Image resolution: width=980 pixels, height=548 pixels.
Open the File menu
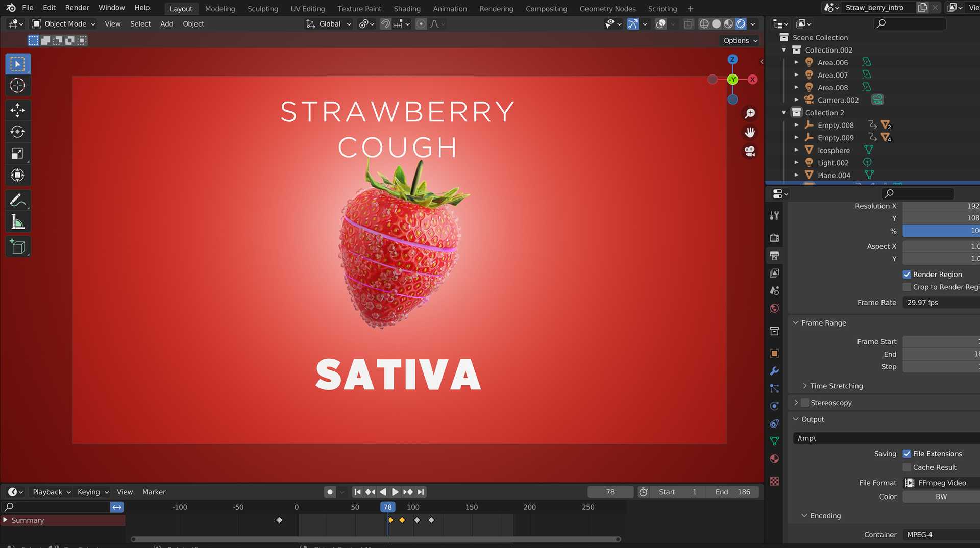point(28,8)
